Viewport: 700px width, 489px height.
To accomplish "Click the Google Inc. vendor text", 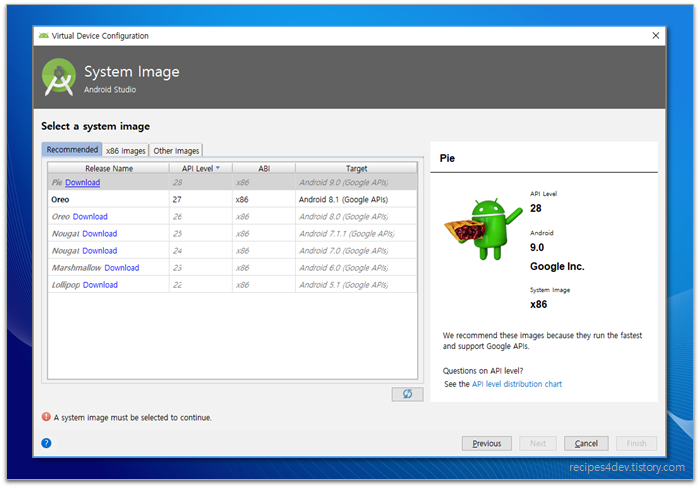I will [x=557, y=267].
